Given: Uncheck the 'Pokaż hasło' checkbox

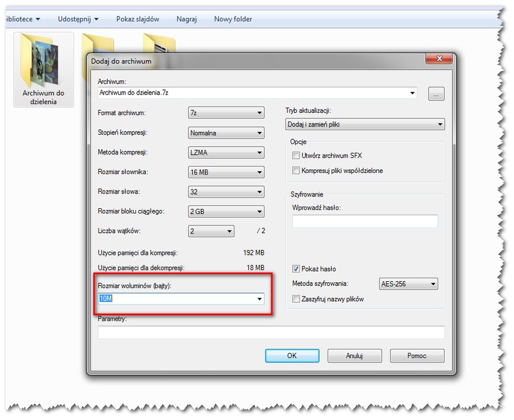Looking at the screenshot, I should point(296,269).
